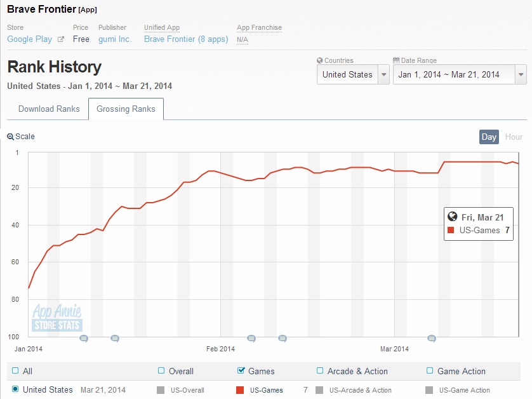Click the US-Game Action legend label

click(x=465, y=390)
